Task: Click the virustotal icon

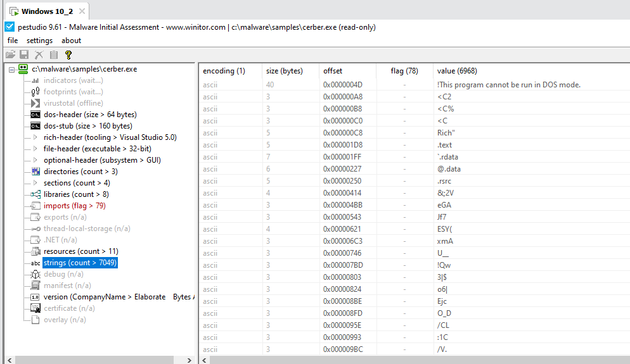Action: tap(35, 103)
